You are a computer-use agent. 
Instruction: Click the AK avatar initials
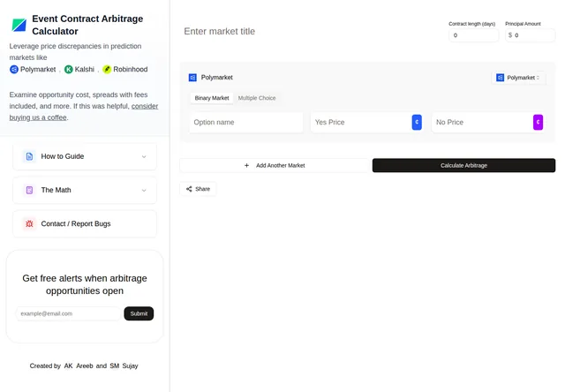tap(69, 366)
